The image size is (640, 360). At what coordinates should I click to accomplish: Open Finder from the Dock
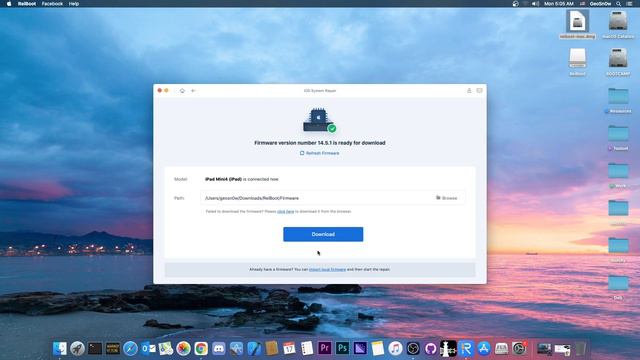[x=60, y=348]
